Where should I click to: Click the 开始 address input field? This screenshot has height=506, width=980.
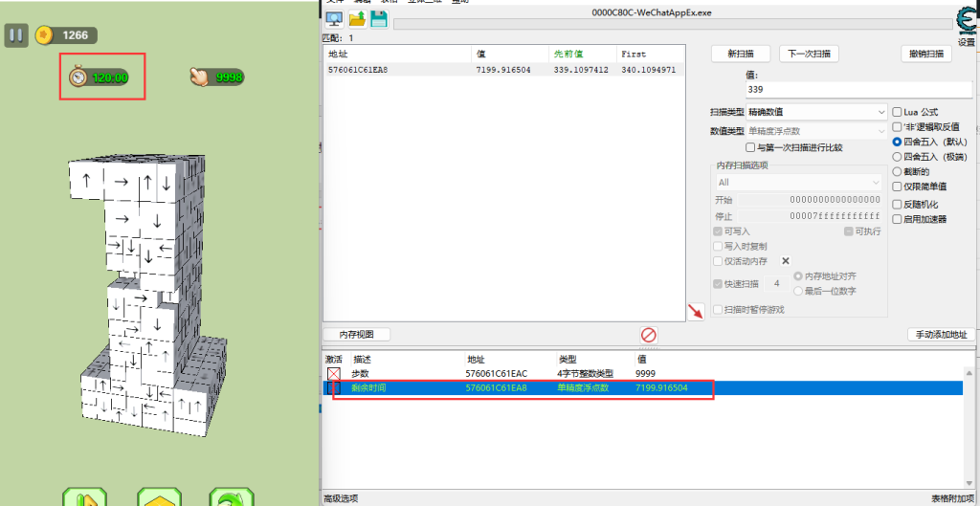pos(810,200)
